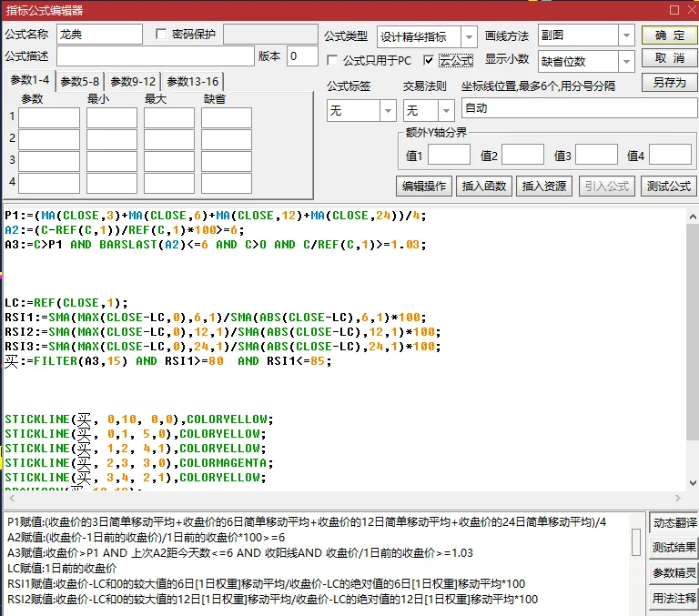Click the P1:= formula line

[216, 216]
